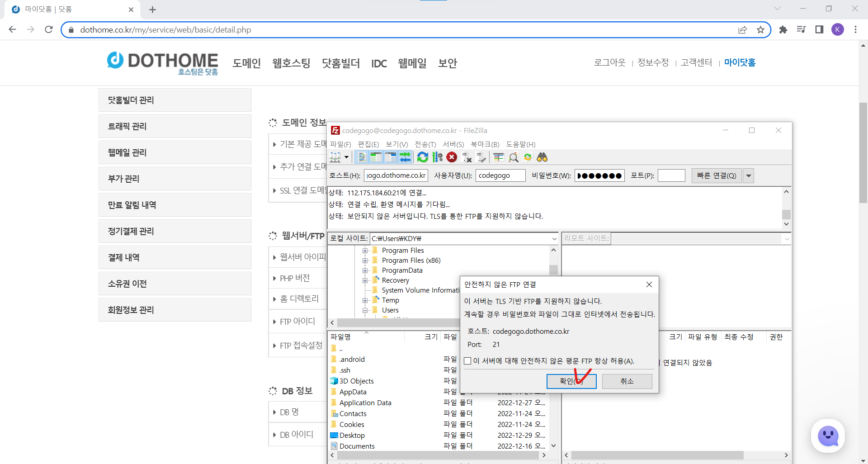Expand the Program Files tree node
This screenshot has height=464, width=868.
pos(365,251)
